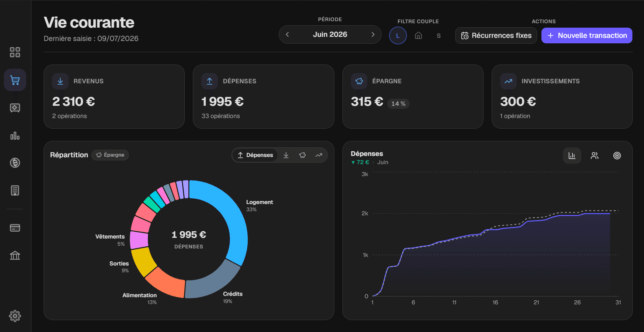Viewport: 644px width, 332px height.
Task: Show target goal view in Dépenses panel
Action: [x=617, y=156]
